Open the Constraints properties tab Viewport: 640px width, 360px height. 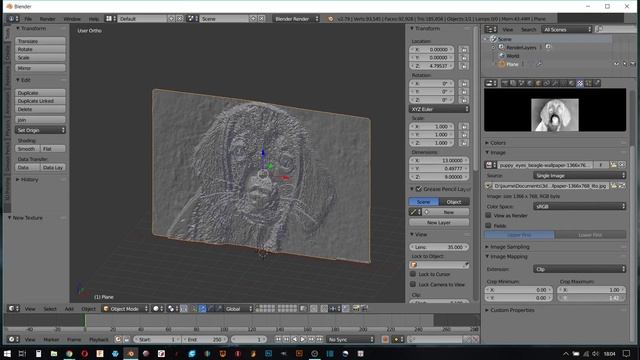click(x=547, y=83)
